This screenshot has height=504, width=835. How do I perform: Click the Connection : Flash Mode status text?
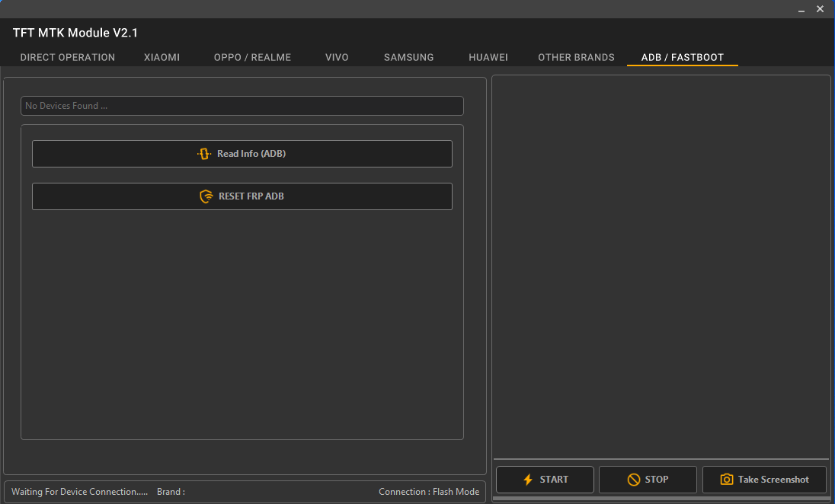pyautogui.click(x=429, y=491)
